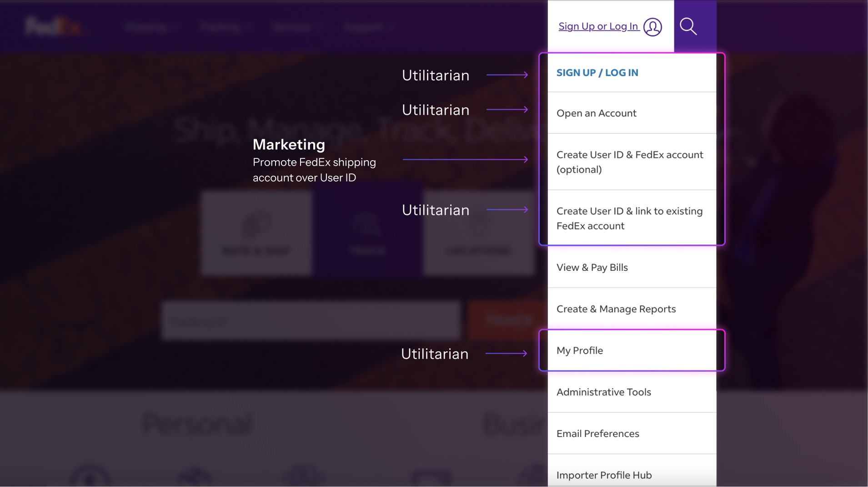This screenshot has width=868, height=487.
Task: Go to My Profile
Action: tap(632, 350)
